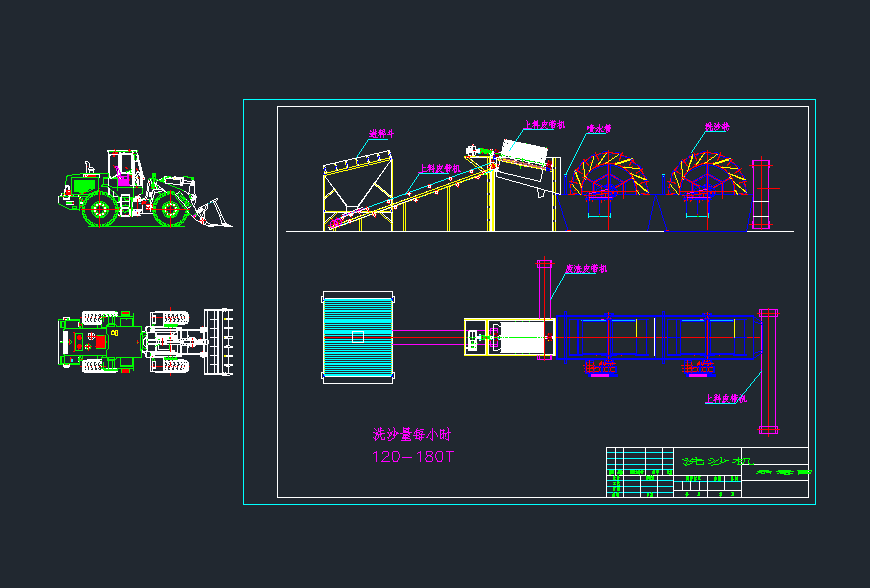
Task: Click the 废渣皮带机 label in plan view
Action: coord(586,268)
